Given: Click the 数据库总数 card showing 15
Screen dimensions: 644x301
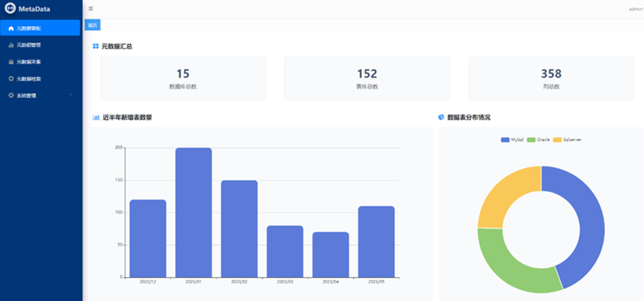Looking at the screenshot, I should pyautogui.click(x=183, y=78).
